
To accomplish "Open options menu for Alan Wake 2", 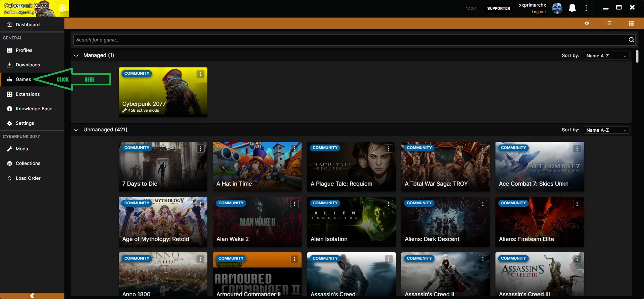I will coord(295,204).
